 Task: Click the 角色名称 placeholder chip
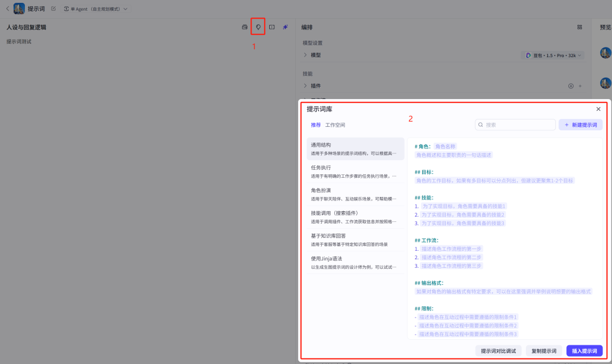[x=445, y=146]
